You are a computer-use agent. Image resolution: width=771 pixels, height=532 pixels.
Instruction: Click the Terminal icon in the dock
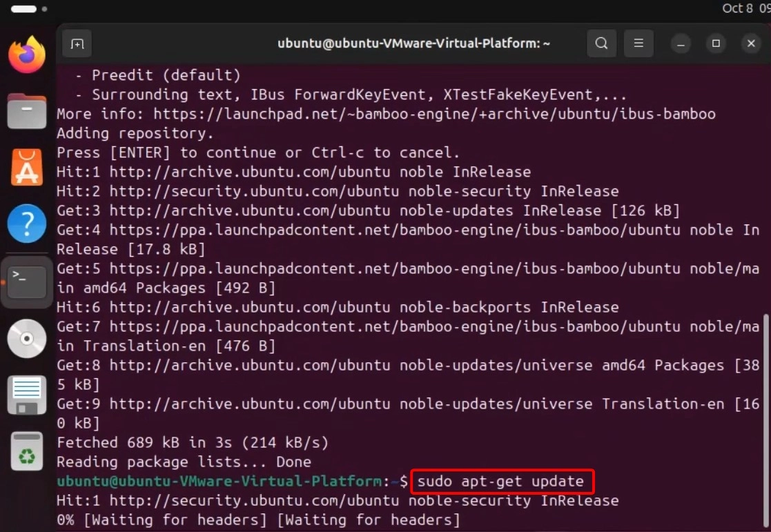27,282
